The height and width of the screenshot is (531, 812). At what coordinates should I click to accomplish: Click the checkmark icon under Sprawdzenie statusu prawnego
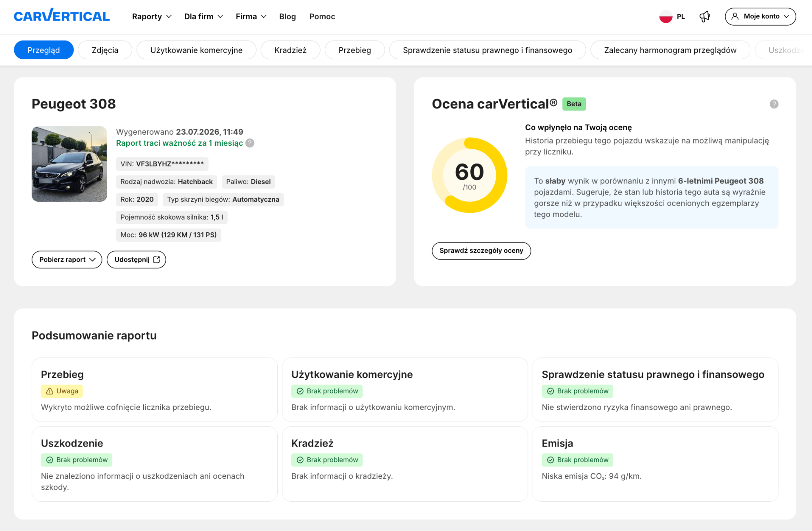click(550, 391)
